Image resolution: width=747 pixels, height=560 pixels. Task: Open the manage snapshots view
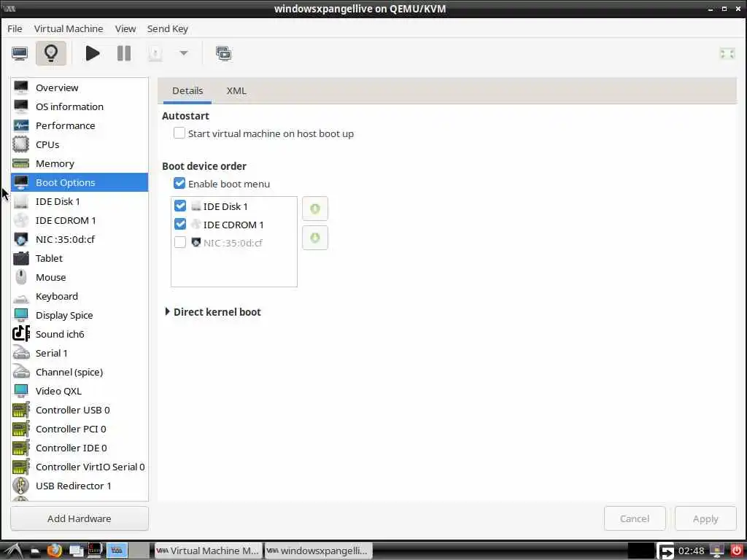(223, 53)
